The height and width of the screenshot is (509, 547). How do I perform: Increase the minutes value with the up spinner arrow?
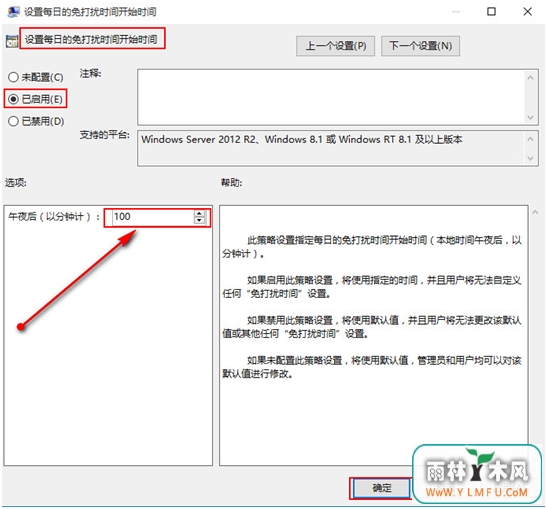tap(199, 214)
